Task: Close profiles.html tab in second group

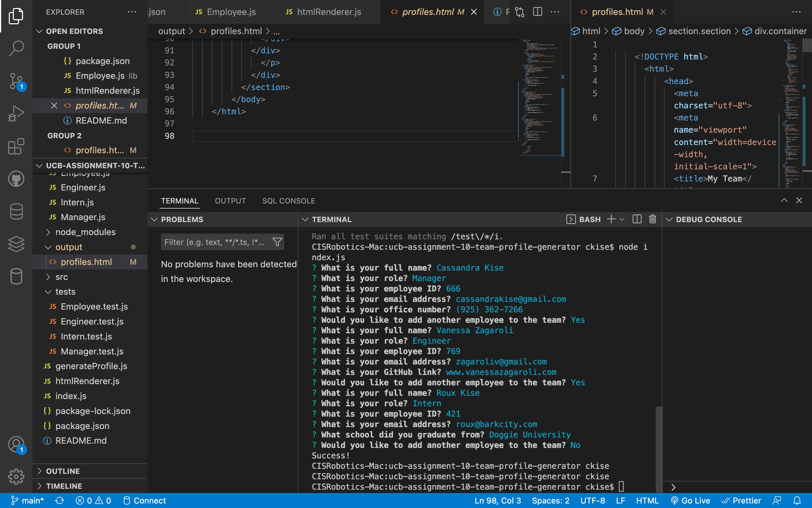Action: pyautogui.click(x=663, y=12)
